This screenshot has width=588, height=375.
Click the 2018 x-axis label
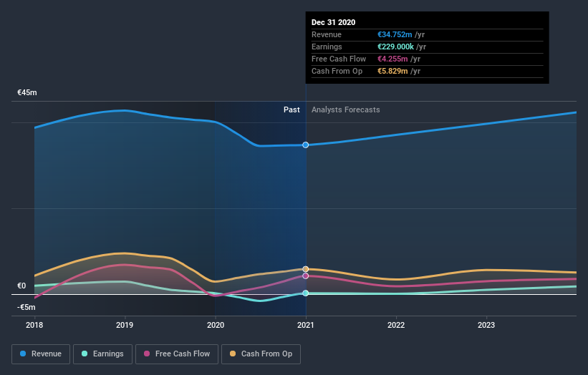(x=34, y=325)
